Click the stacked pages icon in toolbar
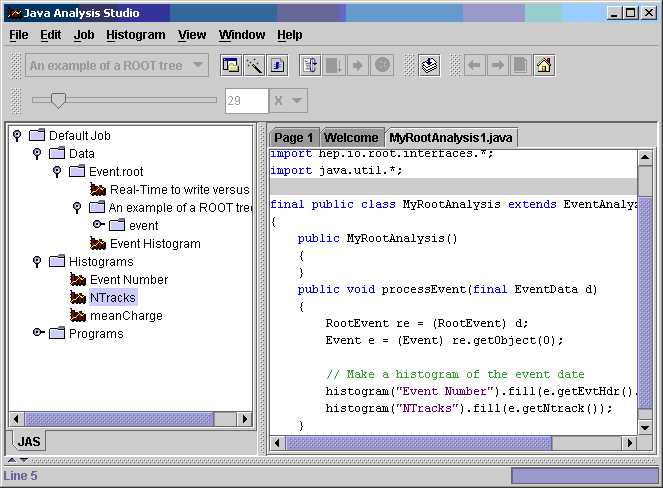This screenshot has height=488, width=663. click(429, 66)
